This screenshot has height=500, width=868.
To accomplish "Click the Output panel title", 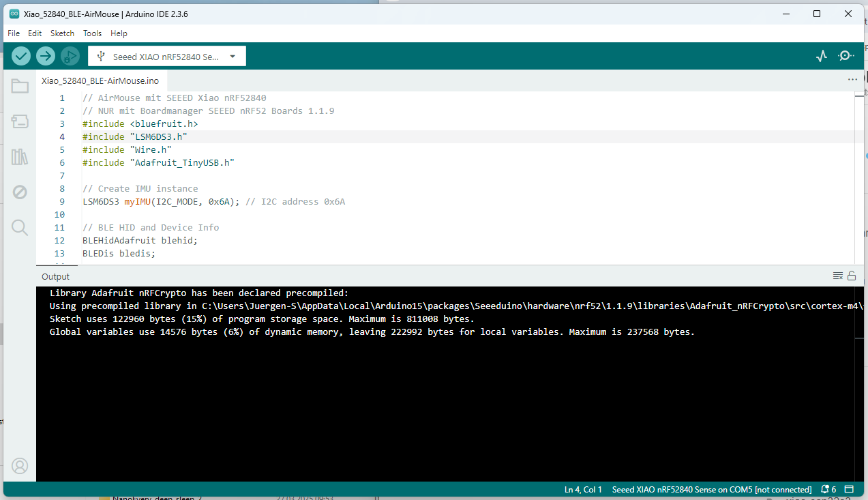I will 55,276.
